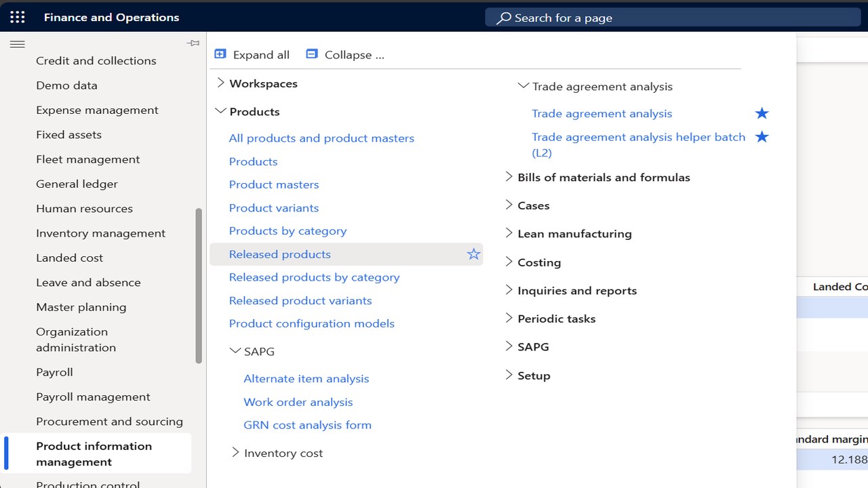Screen dimensions: 868x488
Task: Expand Inquiries and reports section
Action: click(x=509, y=290)
